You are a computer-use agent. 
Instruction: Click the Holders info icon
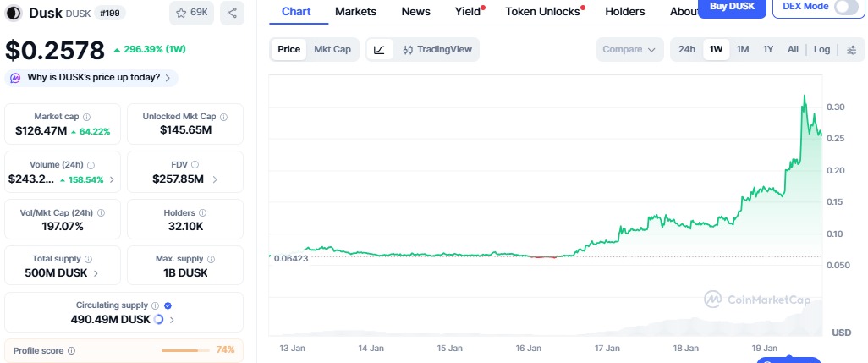pos(203,213)
